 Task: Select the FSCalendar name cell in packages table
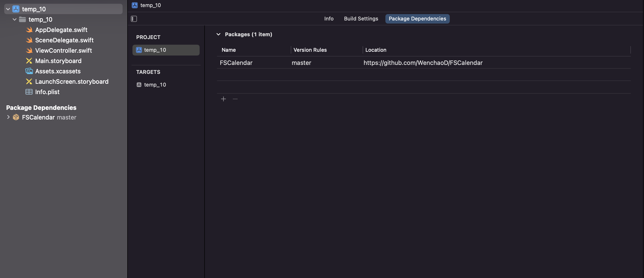tap(236, 63)
